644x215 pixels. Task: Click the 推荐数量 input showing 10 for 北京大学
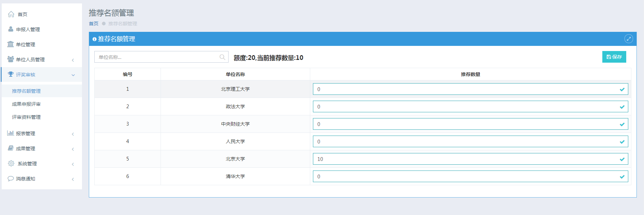[470, 159]
